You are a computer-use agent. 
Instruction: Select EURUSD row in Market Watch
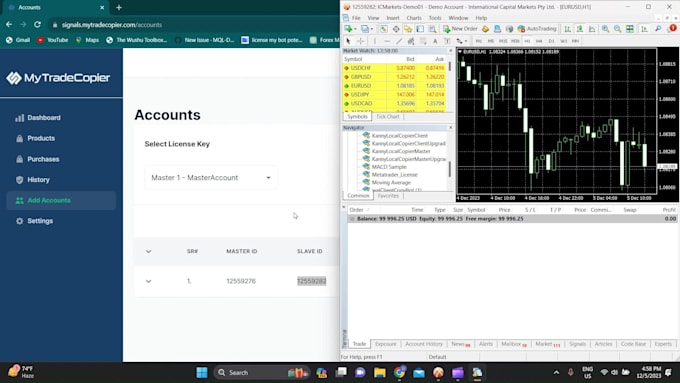pos(394,85)
